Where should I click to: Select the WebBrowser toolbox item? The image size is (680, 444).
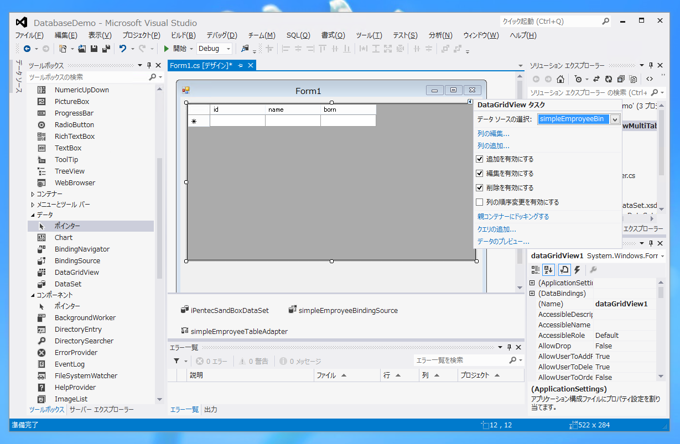coord(75,183)
